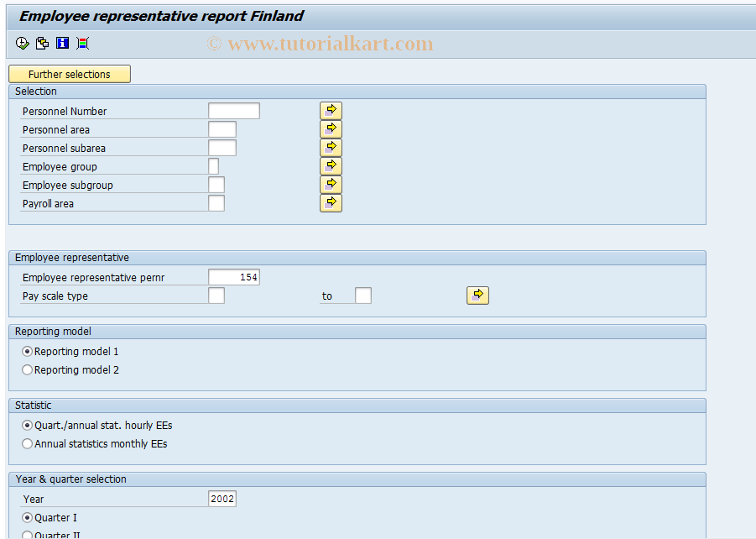Click the Further selections button
Screen dimensions: 756x539
pyautogui.click(x=70, y=74)
